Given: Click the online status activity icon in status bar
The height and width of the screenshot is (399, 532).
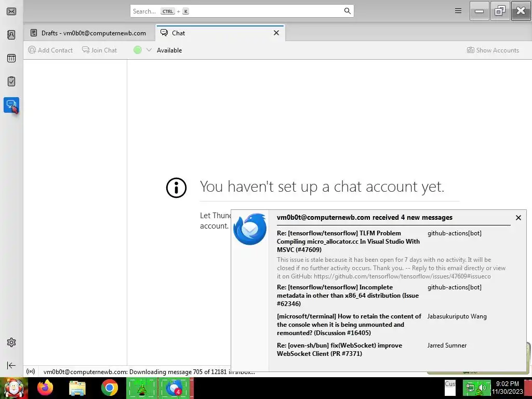Looking at the screenshot, I should (31, 371).
